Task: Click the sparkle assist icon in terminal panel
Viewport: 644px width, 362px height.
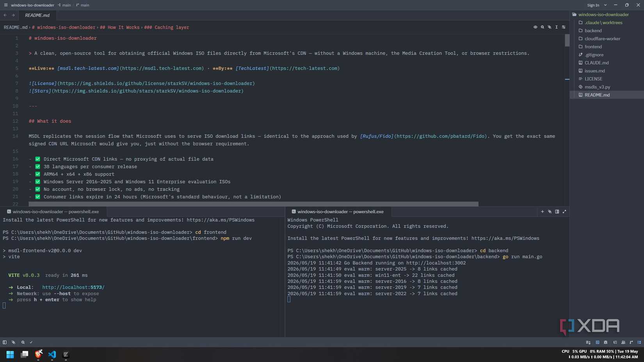Action: pos(550,211)
